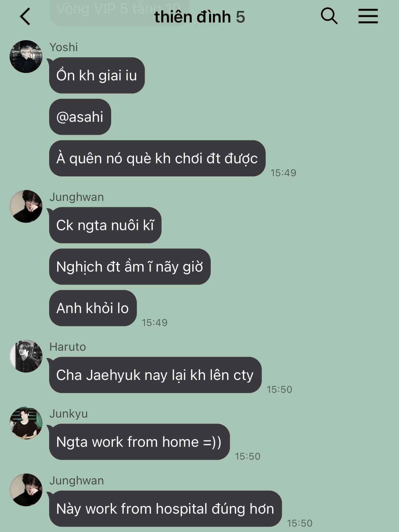Select the 'Ck ngta nuôi kĩ' message

(105, 225)
